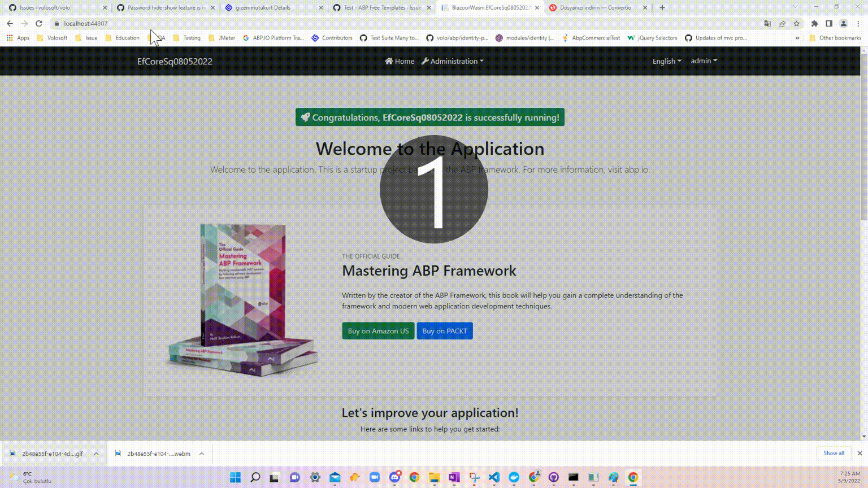
Task: Open new browser tab with plus button
Action: point(662,8)
